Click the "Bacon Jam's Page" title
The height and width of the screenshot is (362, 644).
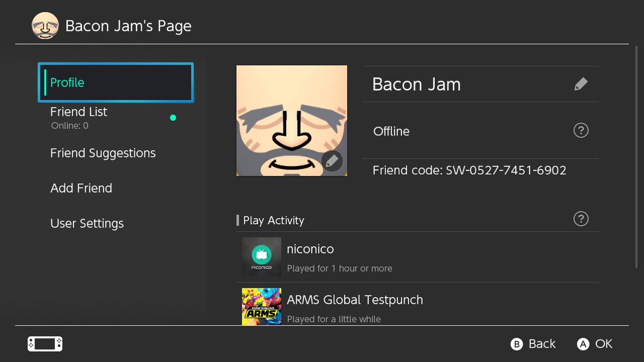point(128,26)
